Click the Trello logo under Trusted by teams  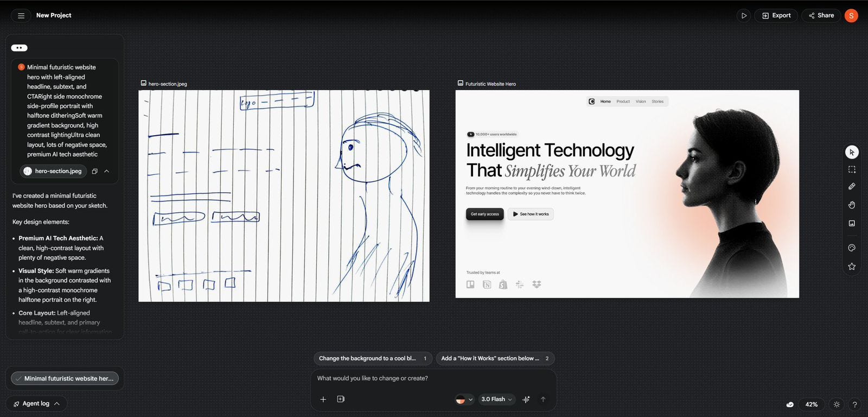coord(470,285)
